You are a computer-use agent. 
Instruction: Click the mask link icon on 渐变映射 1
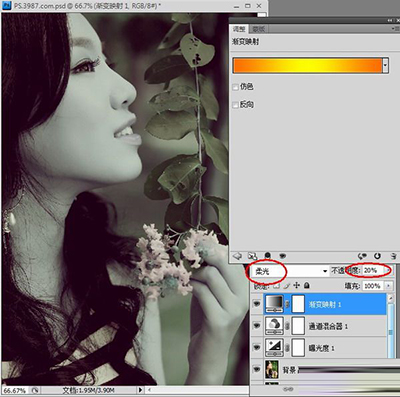tap(287, 304)
